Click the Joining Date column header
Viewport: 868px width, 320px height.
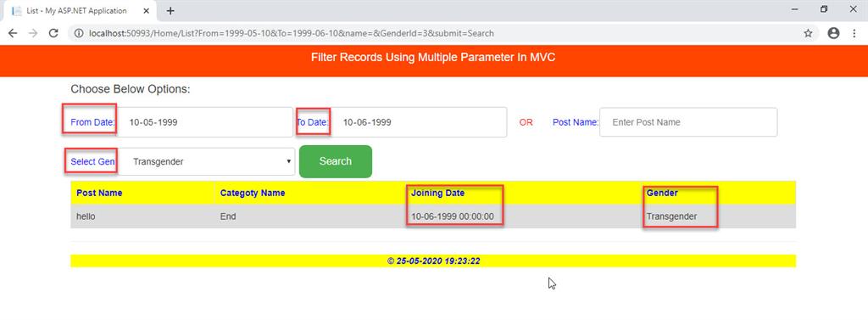(437, 193)
